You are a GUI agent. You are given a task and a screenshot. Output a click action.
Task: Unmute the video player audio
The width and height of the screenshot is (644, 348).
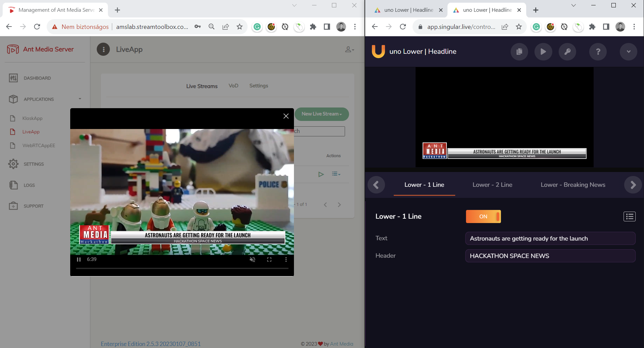(x=252, y=260)
